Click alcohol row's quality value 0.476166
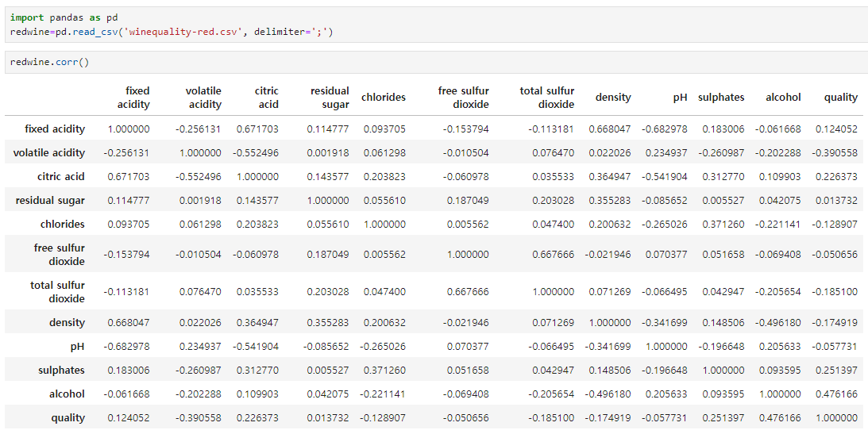Screen dimensions: 868x434 point(836,394)
